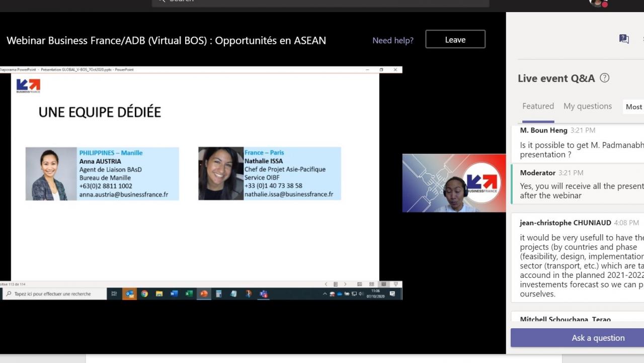Launch Chrome from the shared taskbar
Screen dimensions: 644x363
click(144, 294)
